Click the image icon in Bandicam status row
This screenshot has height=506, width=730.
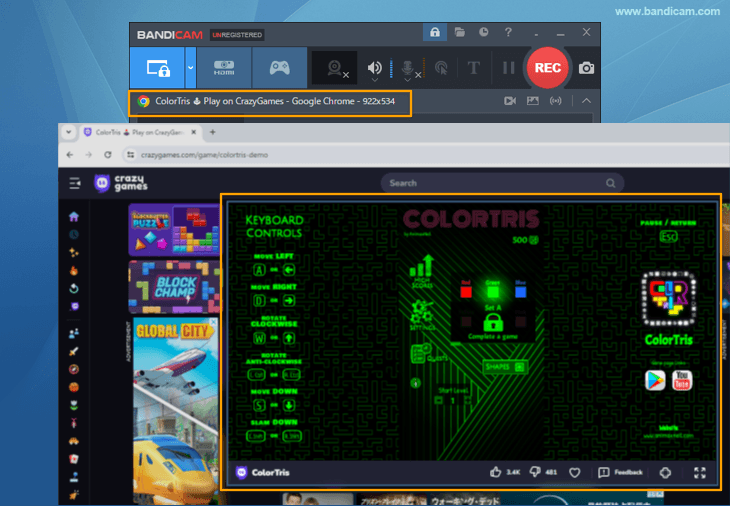click(x=533, y=101)
